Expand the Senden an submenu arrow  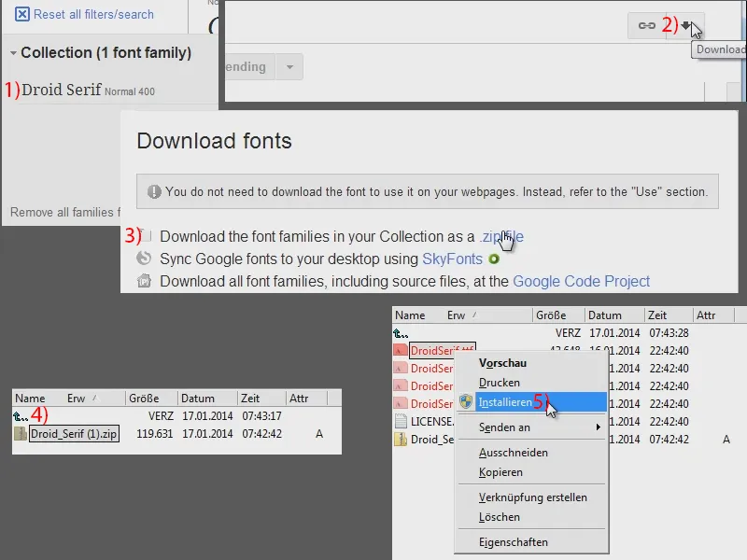[x=598, y=427]
